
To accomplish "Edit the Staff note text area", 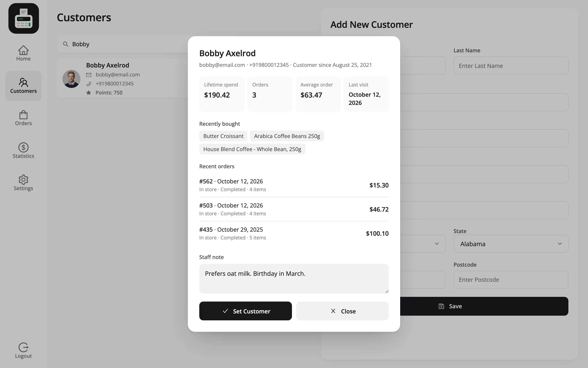I will [x=294, y=278].
